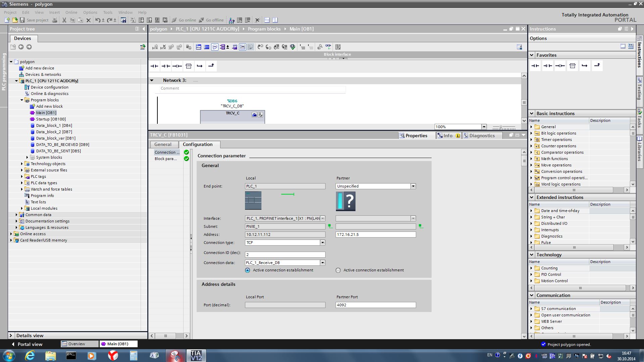The width and height of the screenshot is (644, 362).
Task: Click the Go online toolbar button
Action: click(184, 20)
